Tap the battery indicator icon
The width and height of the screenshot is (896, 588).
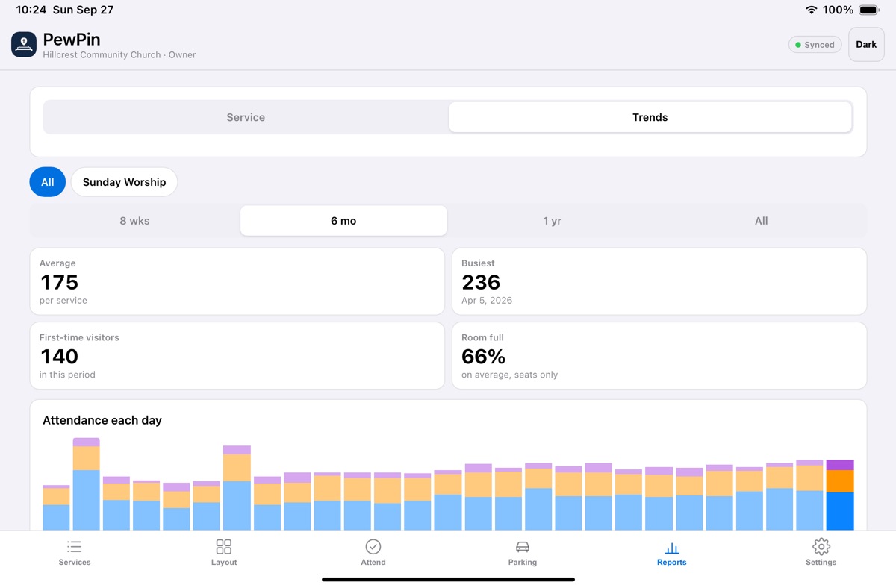pyautogui.click(x=869, y=10)
